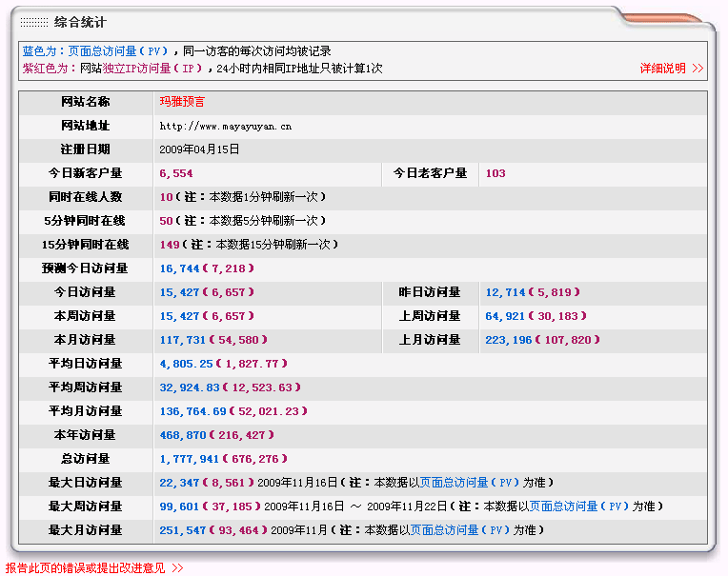Click the 本年访问量 value 468,870
728x576 pixels.
click(x=183, y=435)
